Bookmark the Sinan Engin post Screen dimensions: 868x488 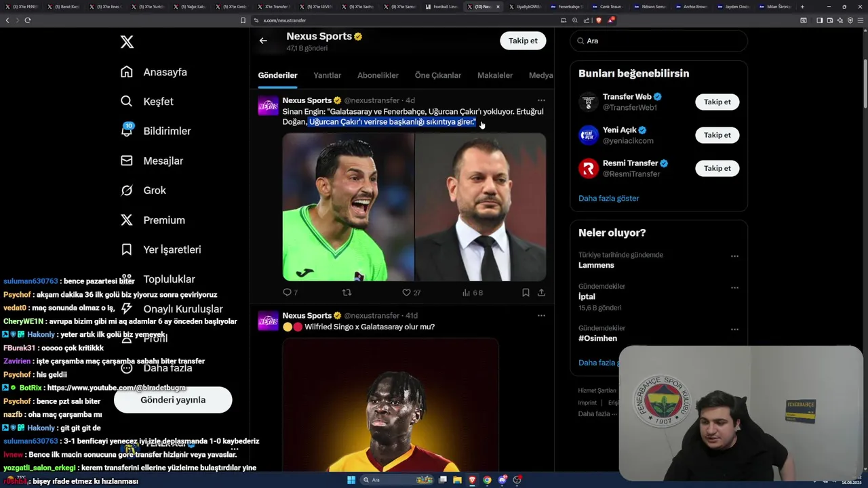coord(526,292)
